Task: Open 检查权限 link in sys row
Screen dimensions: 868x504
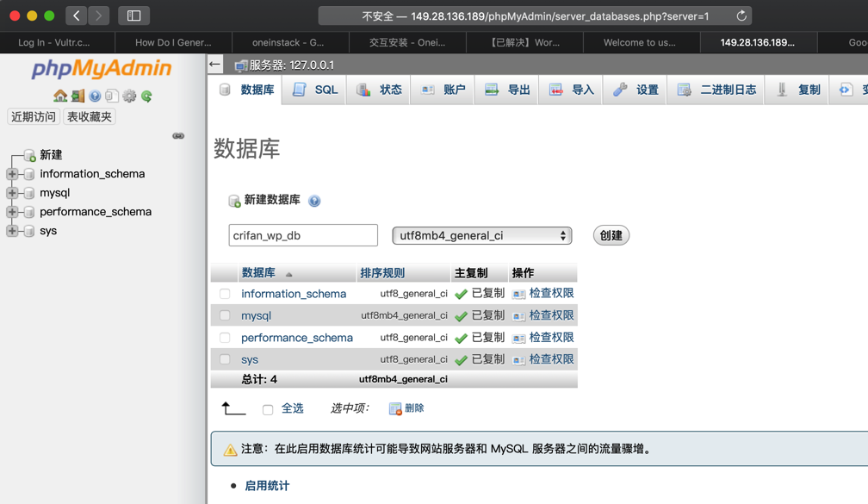Action: 551,359
